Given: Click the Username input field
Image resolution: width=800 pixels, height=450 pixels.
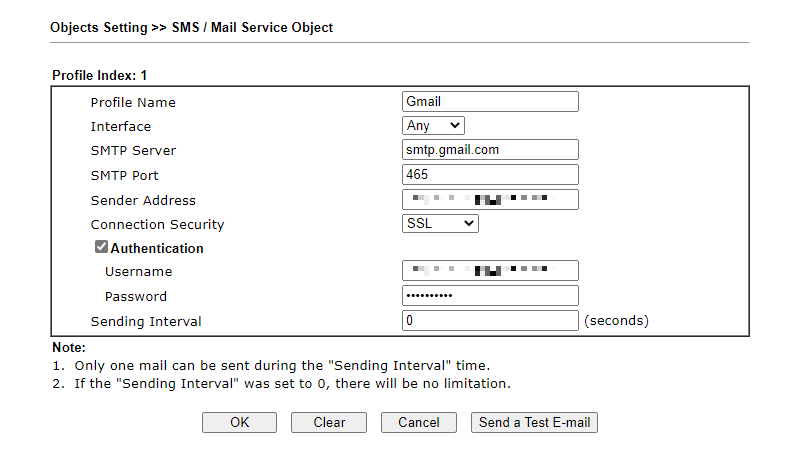Looking at the screenshot, I should (490, 270).
